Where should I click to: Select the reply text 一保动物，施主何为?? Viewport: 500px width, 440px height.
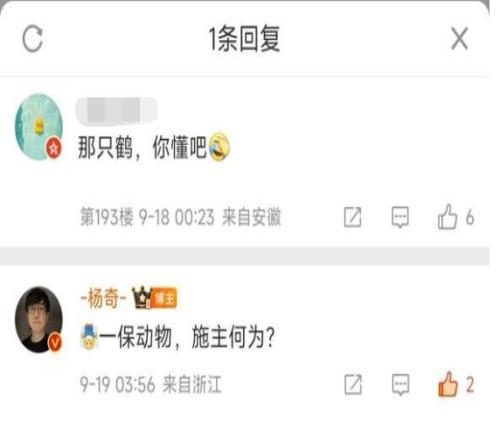pyautogui.click(x=187, y=337)
